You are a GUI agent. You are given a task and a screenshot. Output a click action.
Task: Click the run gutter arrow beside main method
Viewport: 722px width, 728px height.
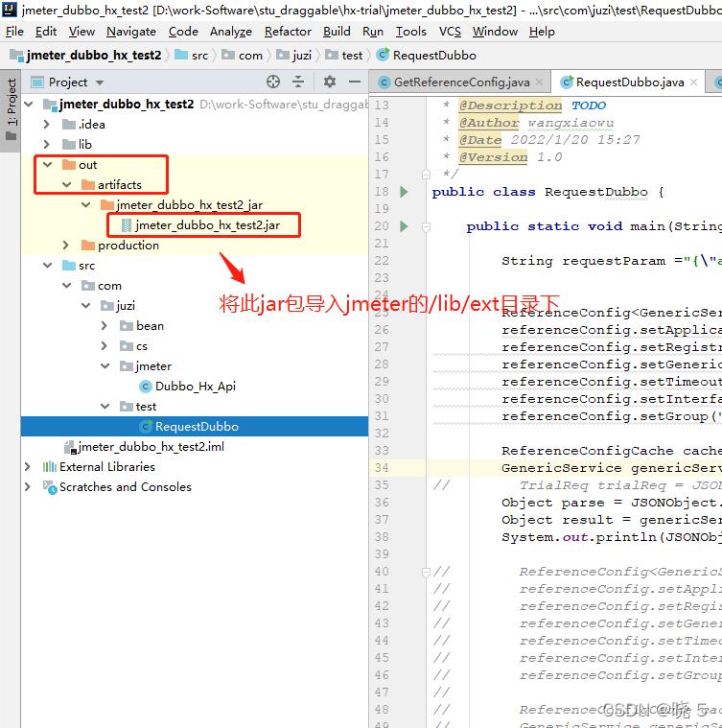tap(405, 226)
